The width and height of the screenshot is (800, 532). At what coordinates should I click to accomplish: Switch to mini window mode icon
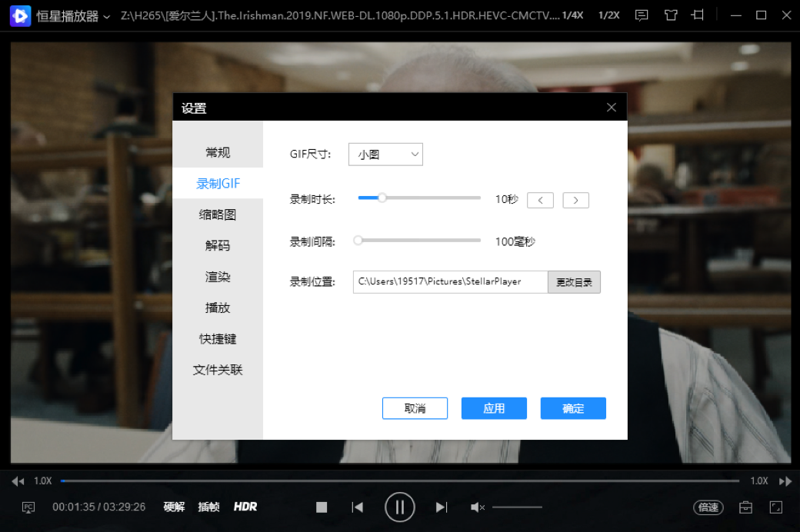698,15
